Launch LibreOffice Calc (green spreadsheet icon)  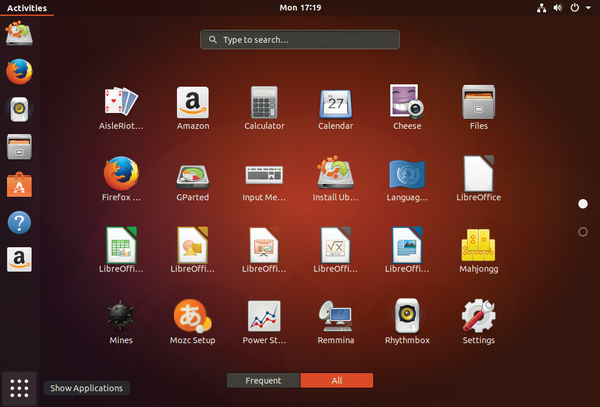[x=121, y=250]
